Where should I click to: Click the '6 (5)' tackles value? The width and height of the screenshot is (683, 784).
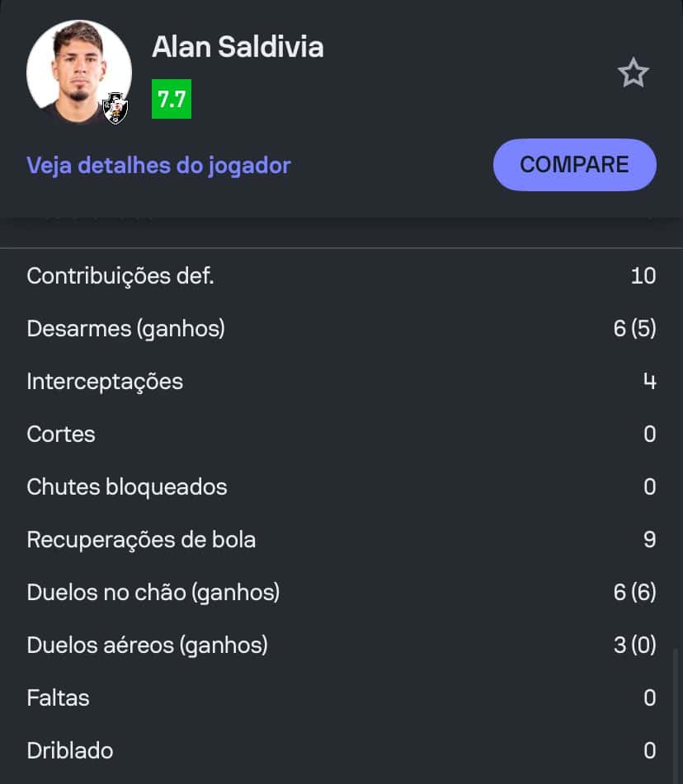point(634,328)
